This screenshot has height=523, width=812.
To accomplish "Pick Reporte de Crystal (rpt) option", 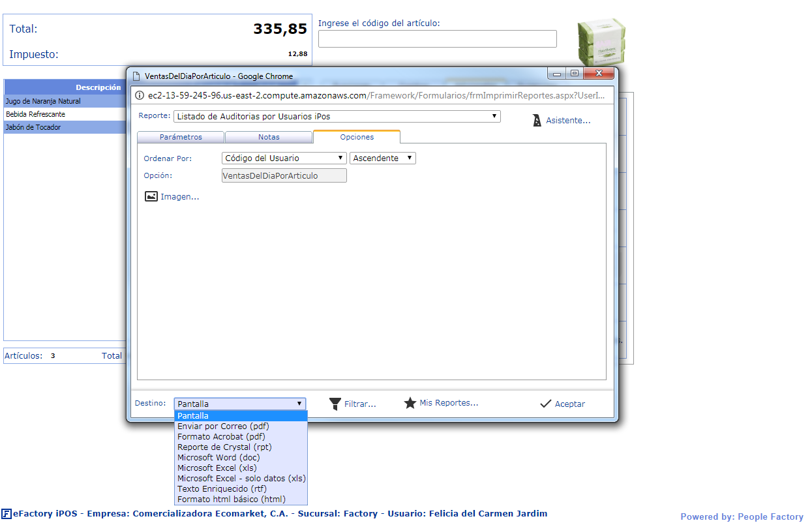I will pyautogui.click(x=224, y=447).
